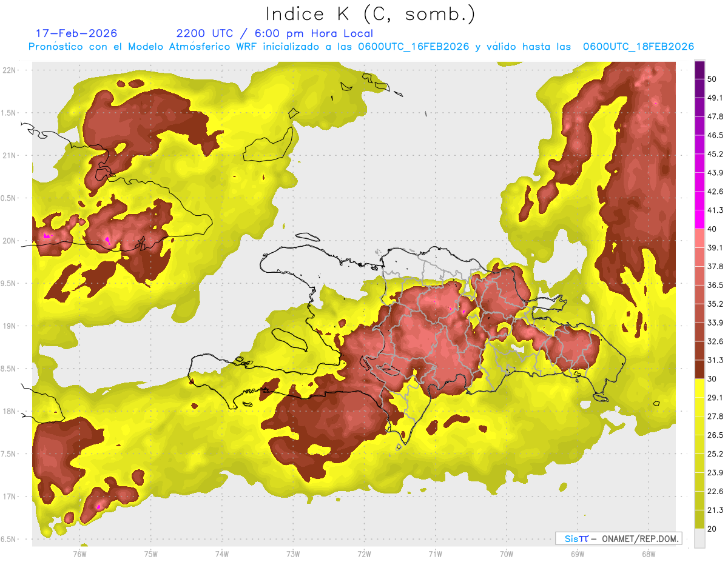Click the colorbar value 35.2
Image resolution: width=728 pixels, height=562 pixels.
[x=715, y=304]
